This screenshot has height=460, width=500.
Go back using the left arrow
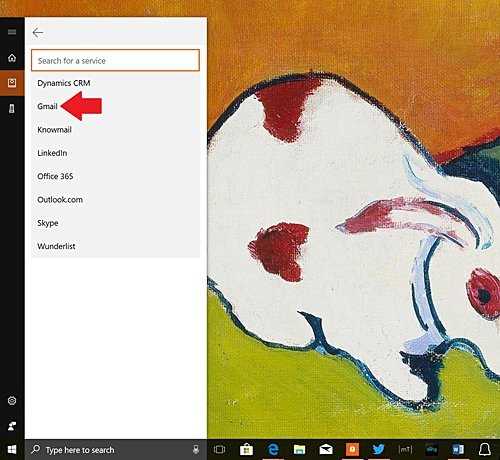[38, 32]
